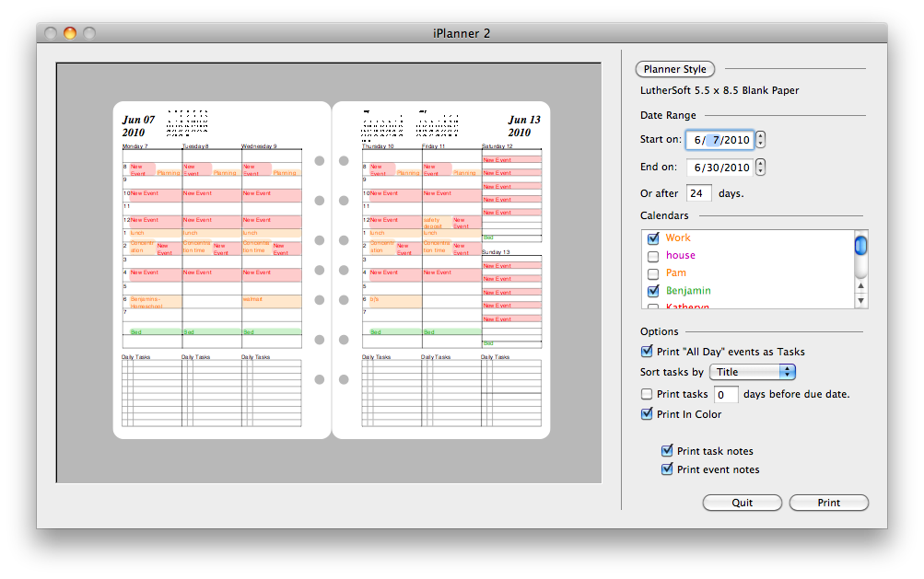924x579 pixels.
Task: Toggle the Print task notes checkbox
Action: 666,451
